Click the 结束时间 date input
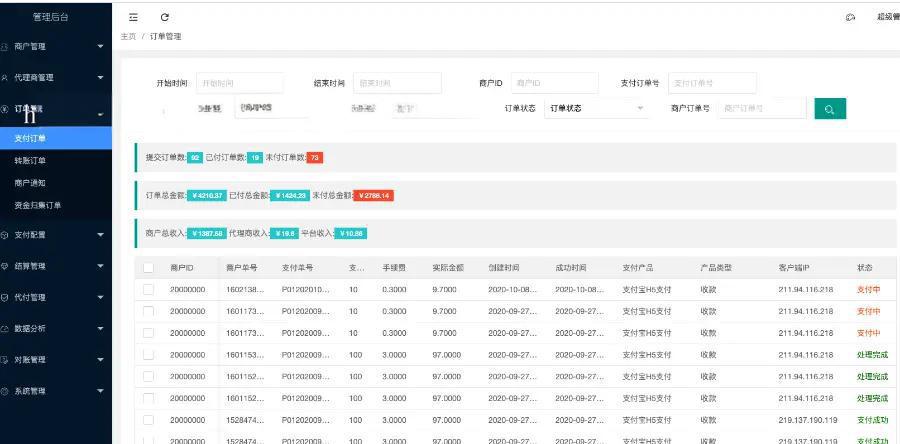 tap(397, 83)
